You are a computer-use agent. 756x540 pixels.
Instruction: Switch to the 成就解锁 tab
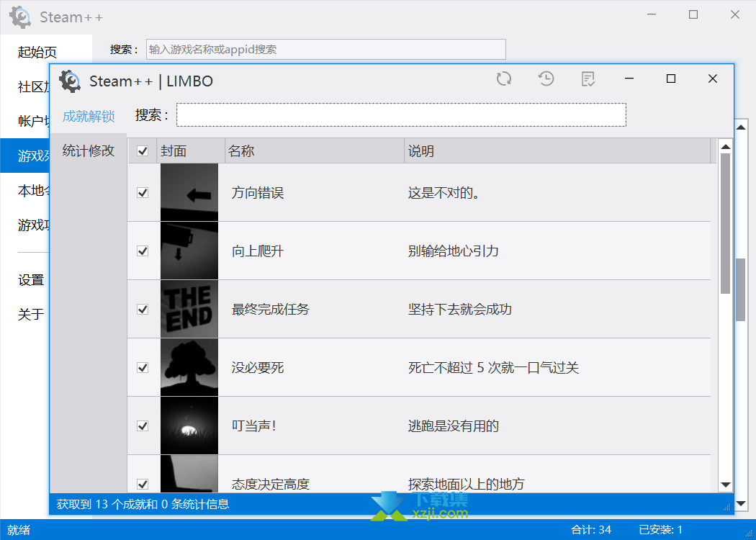coord(89,116)
